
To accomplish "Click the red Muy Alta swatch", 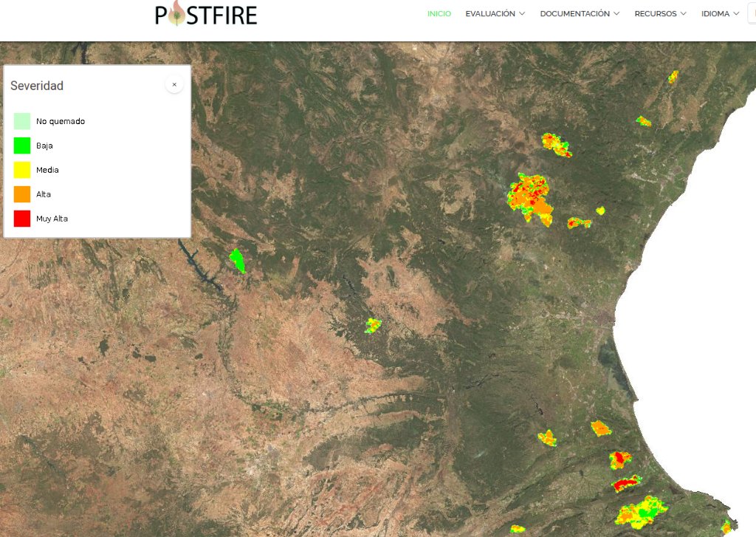I will pyautogui.click(x=22, y=219).
